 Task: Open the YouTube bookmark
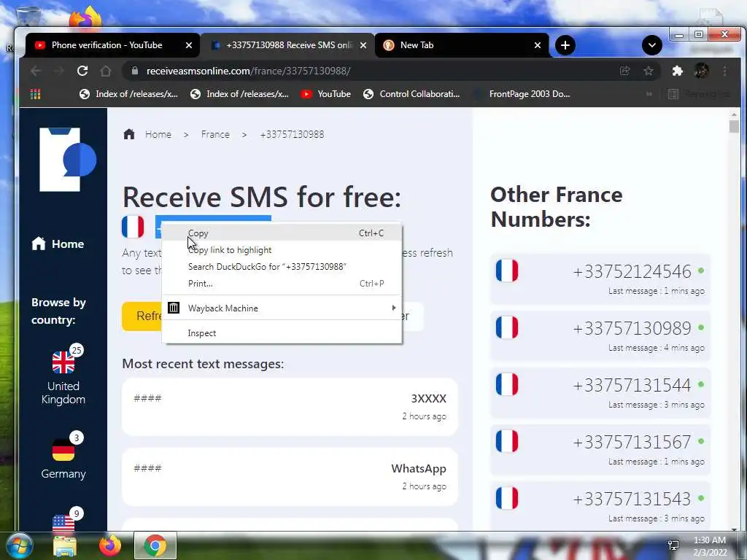coord(325,94)
